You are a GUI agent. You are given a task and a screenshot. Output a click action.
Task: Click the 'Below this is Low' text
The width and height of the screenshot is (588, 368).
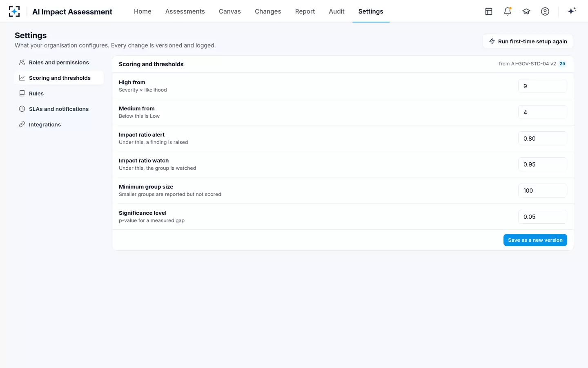(139, 116)
